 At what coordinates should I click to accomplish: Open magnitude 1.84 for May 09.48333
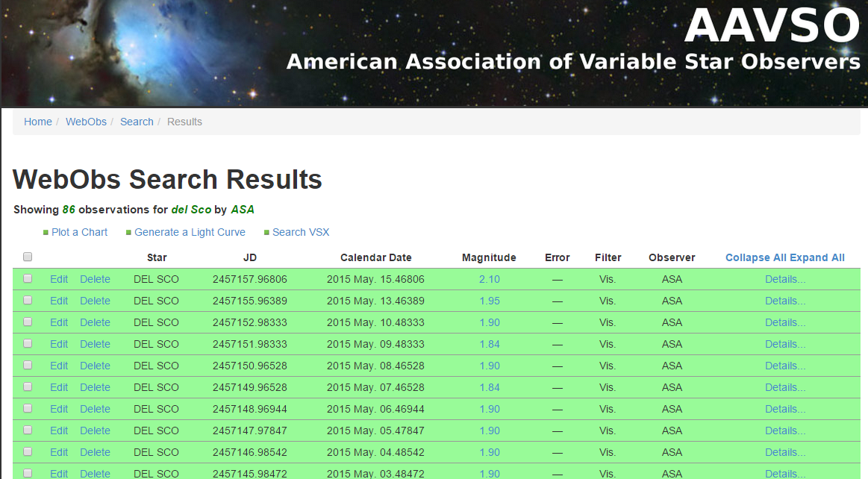pyautogui.click(x=490, y=344)
